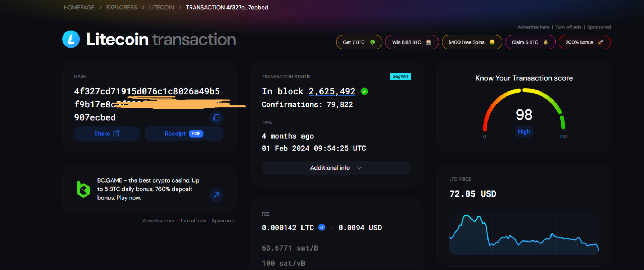Navigate to LITECOIN breadcrumb
The height and width of the screenshot is (270, 644).
point(162,8)
